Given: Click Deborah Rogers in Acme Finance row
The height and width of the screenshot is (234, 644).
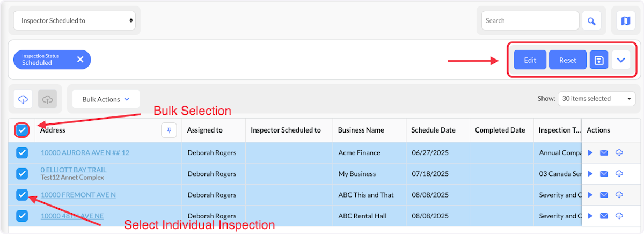Looking at the screenshot, I should pos(212,153).
